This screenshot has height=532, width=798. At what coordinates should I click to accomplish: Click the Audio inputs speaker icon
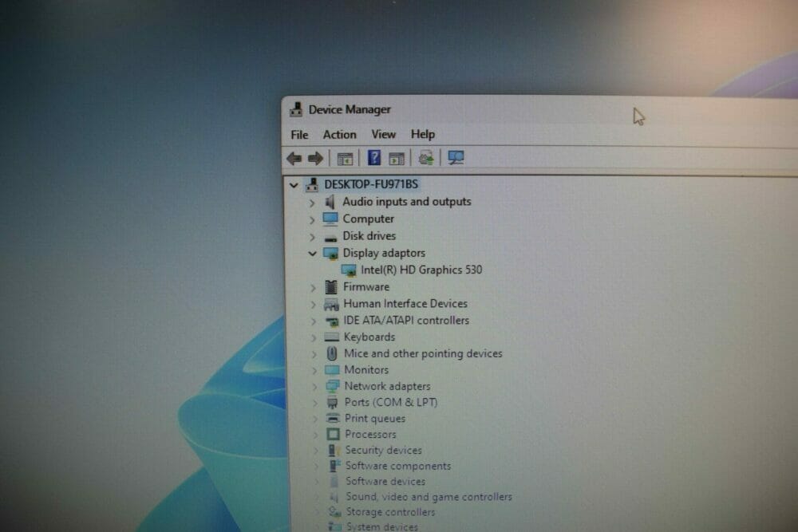tap(330, 202)
